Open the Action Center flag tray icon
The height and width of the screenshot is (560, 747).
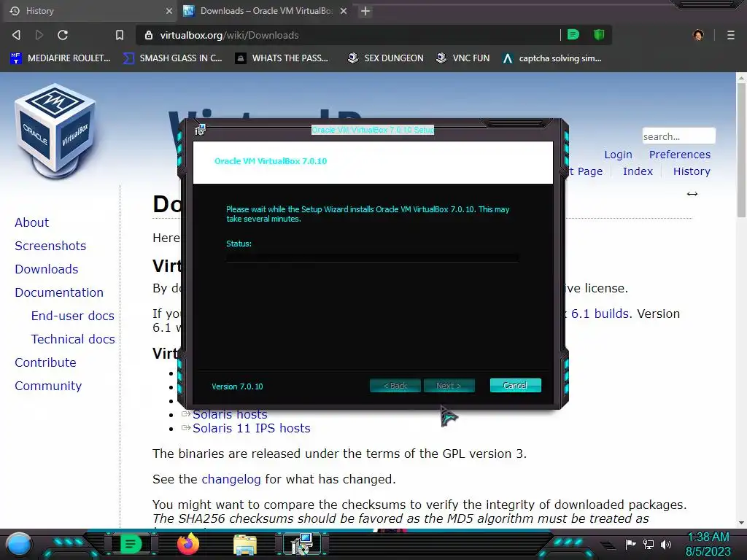tap(631, 544)
